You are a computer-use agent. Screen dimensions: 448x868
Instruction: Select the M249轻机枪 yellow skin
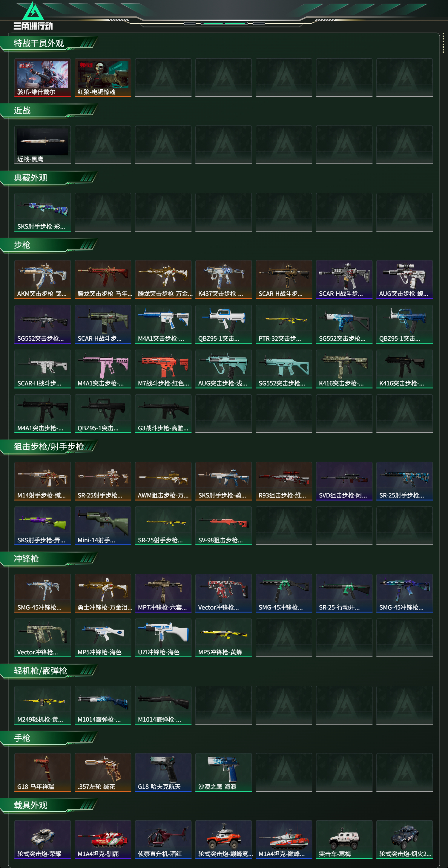tap(42, 705)
